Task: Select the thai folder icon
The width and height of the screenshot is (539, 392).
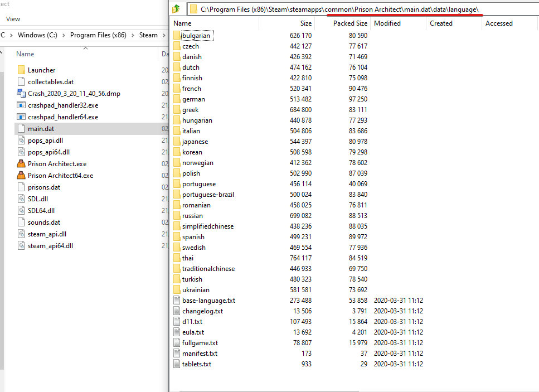Action: click(177, 258)
